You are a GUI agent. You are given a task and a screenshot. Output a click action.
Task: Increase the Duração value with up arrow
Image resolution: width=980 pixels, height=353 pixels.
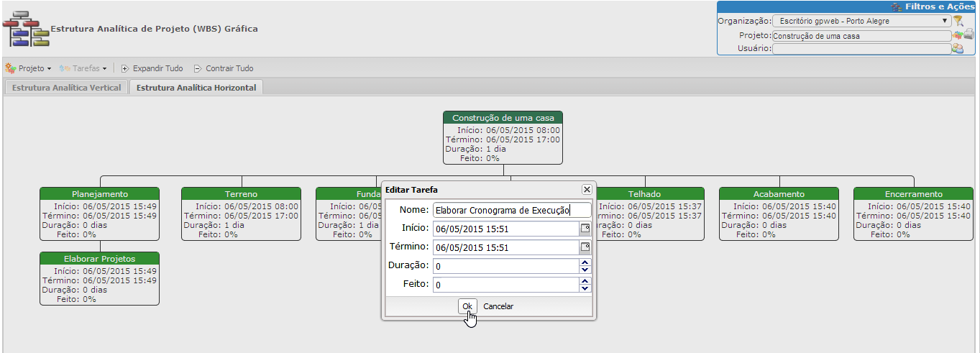(585, 262)
